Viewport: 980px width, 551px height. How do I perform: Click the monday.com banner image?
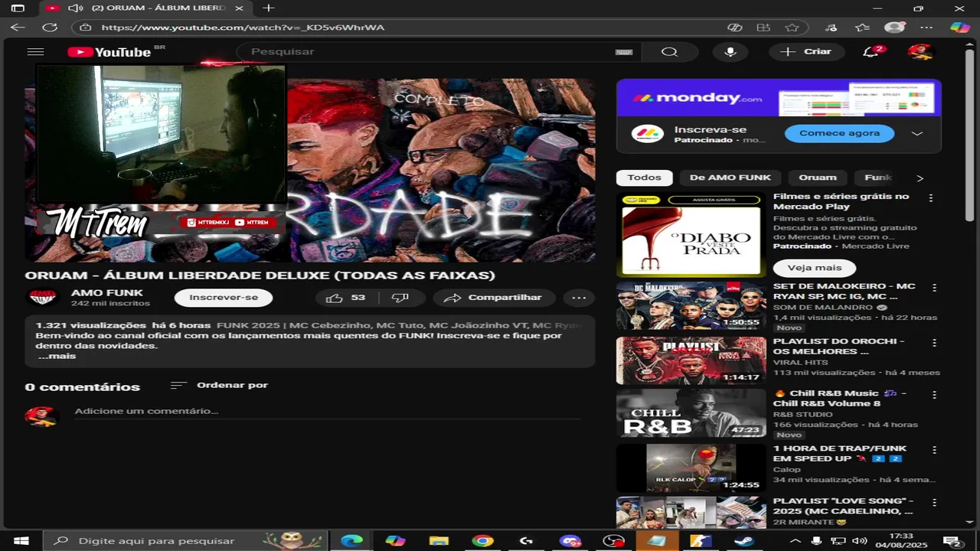(779, 98)
